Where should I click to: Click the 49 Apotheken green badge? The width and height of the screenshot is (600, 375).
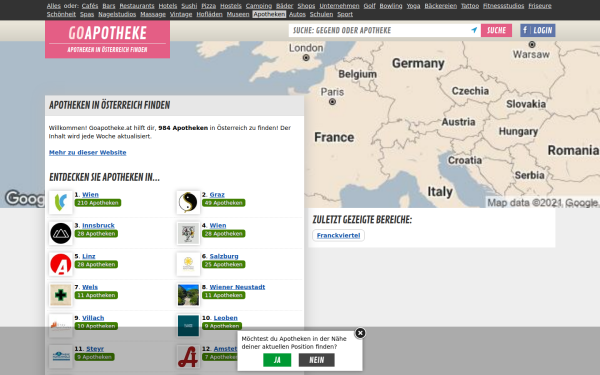coord(223,203)
